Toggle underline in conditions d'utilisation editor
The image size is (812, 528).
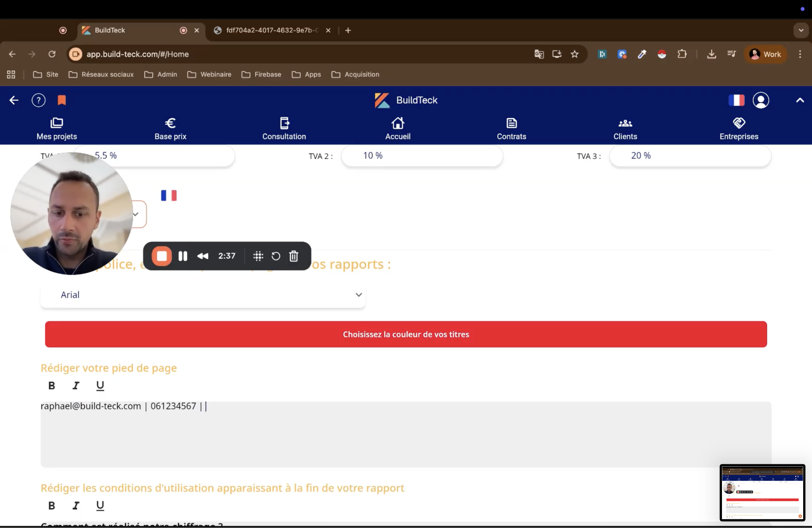pyautogui.click(x=100, y=505)
